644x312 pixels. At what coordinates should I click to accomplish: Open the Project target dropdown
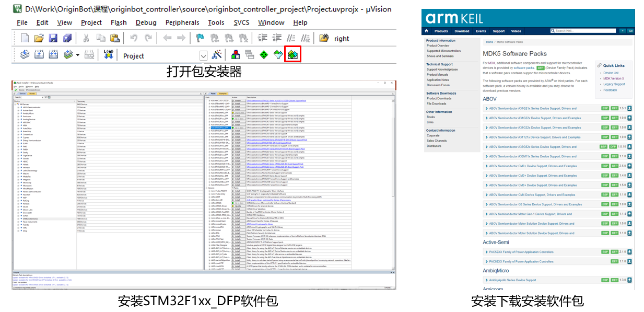coord(204,55)
